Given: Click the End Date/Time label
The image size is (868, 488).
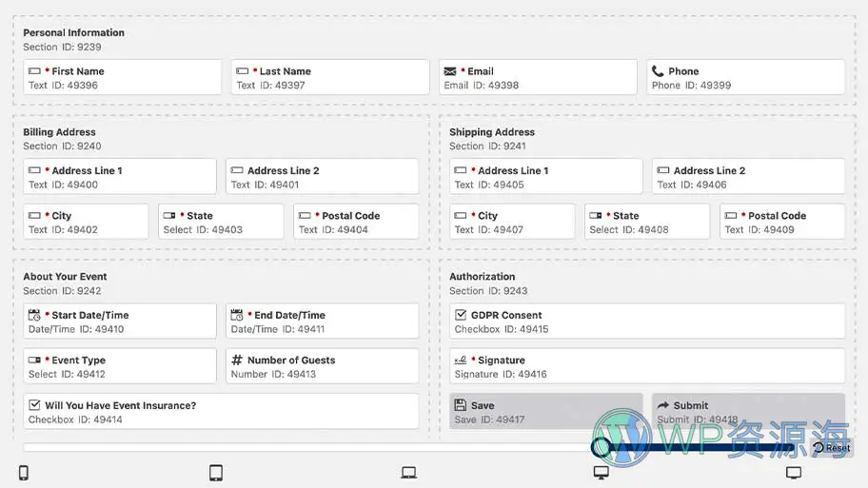Looking at the screenshot, I should (289, 316).
